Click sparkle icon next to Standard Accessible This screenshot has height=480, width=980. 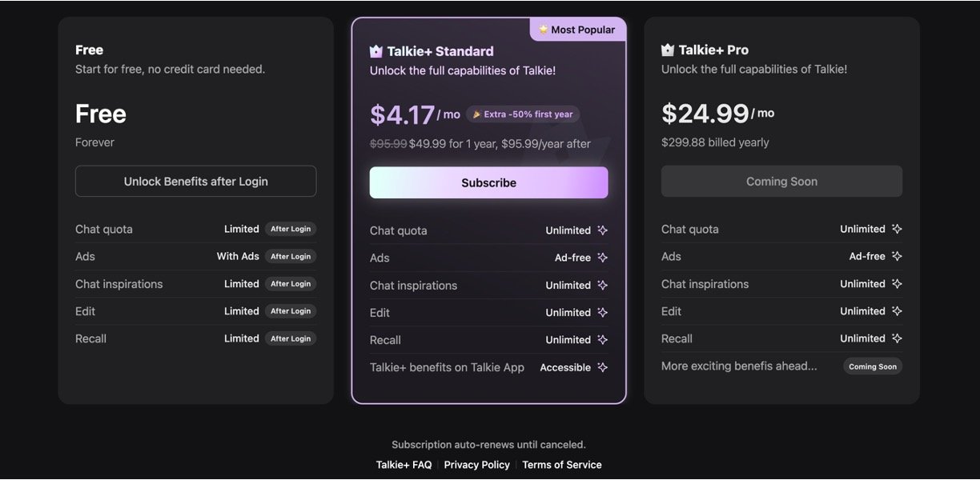(x=602, y=367)
